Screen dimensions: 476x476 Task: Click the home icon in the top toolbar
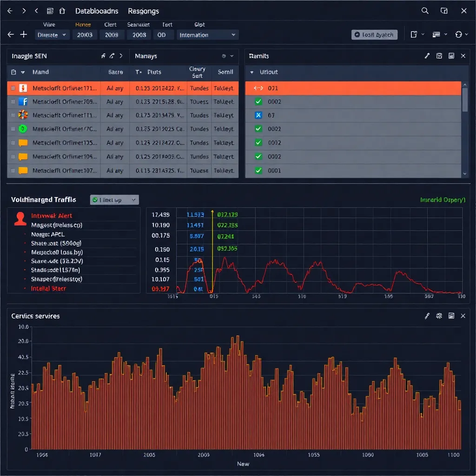[x=63, y=11]
